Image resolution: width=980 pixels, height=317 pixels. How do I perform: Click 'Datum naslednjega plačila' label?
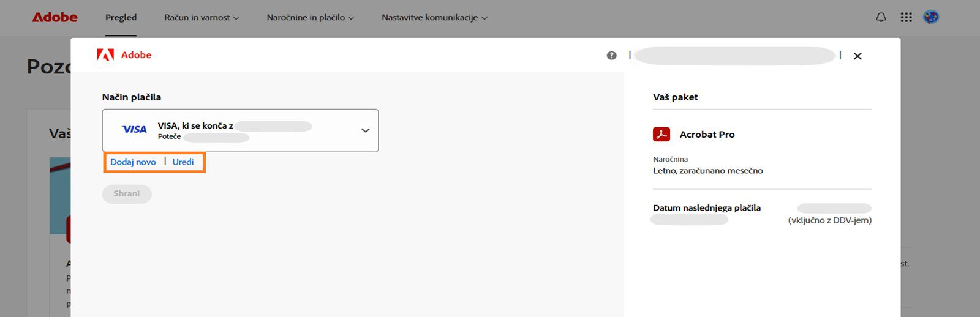click(707, 208)
